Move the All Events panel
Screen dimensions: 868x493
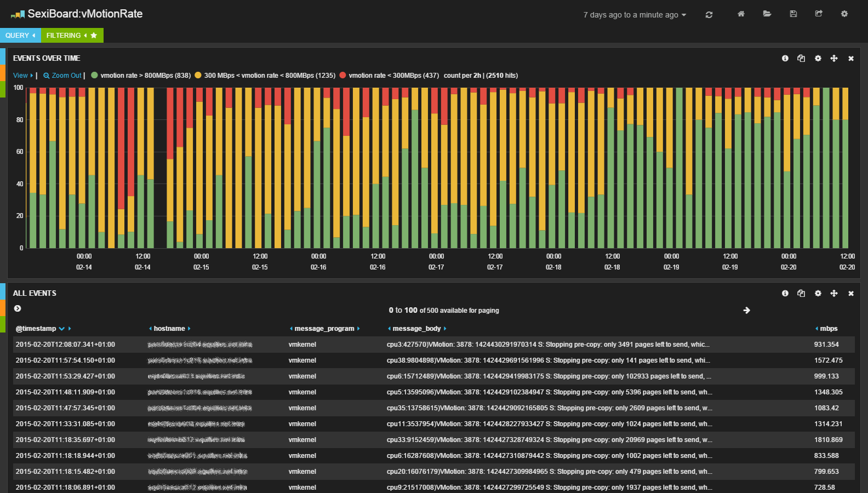(834, 293)
